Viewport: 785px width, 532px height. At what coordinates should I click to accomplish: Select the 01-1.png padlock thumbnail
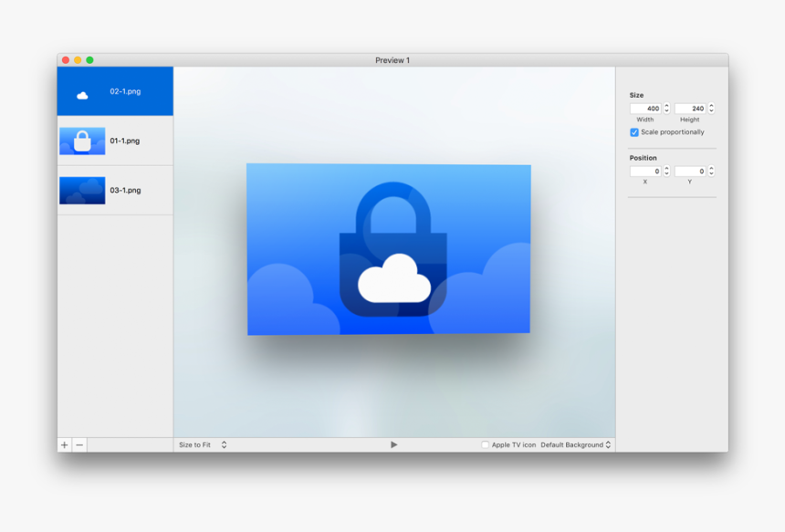click(114, 141)
